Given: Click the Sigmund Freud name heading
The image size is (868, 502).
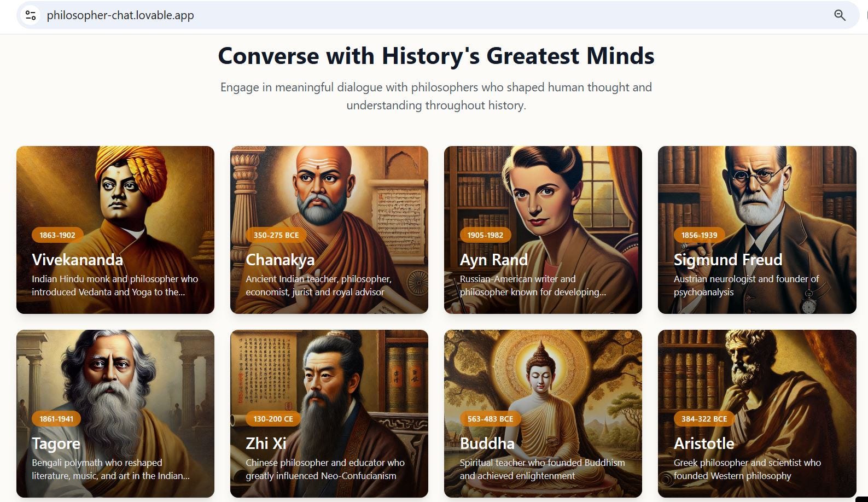Looking at the screenshot, I should point(728,260).
